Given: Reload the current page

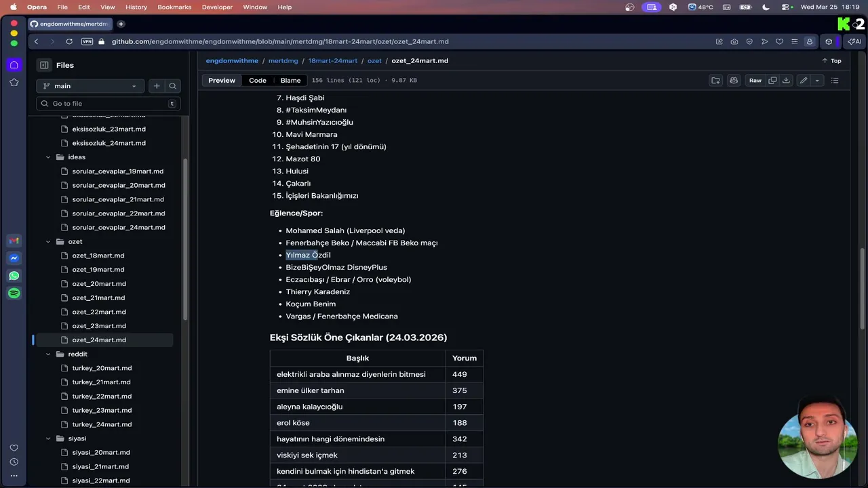Looking at the screenshot, I should (x=69, y=41).
